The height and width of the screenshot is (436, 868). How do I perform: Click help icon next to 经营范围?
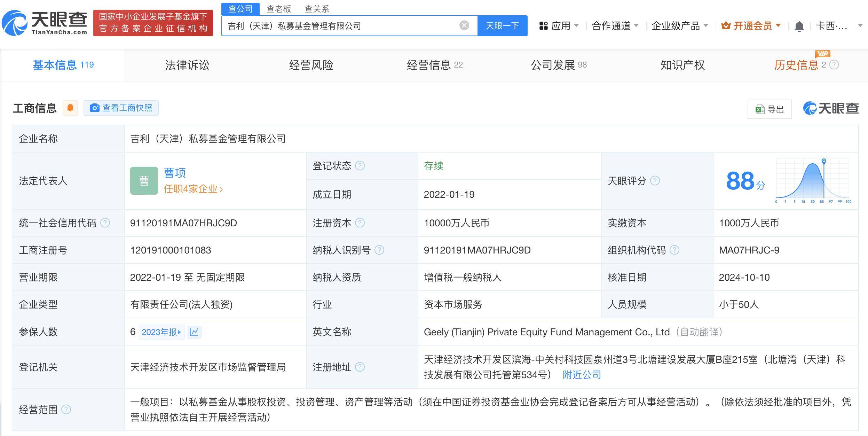[x=66, y=410]
